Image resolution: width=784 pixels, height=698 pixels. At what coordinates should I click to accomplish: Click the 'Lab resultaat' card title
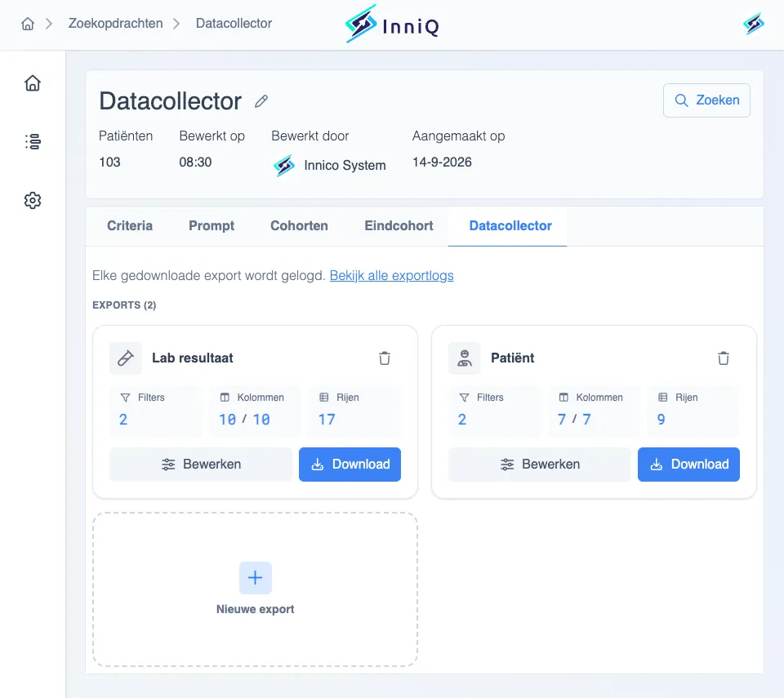(193, 358)
